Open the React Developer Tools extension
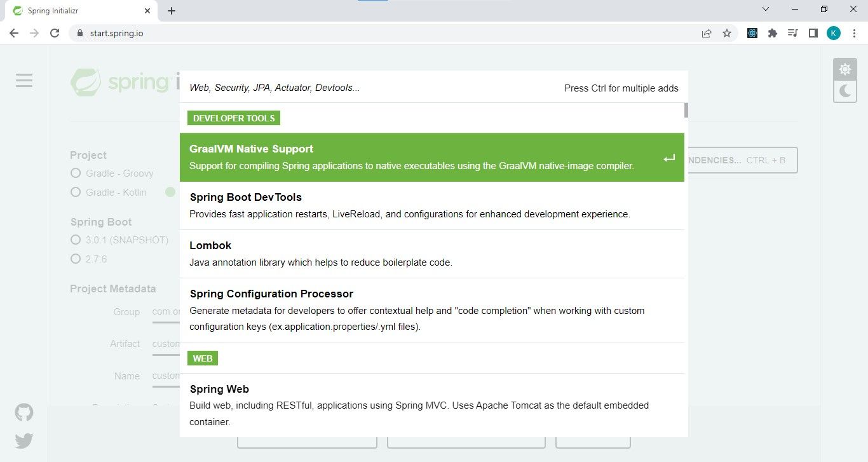This screenshot has height=462, width=868. [x=752, y=33]
